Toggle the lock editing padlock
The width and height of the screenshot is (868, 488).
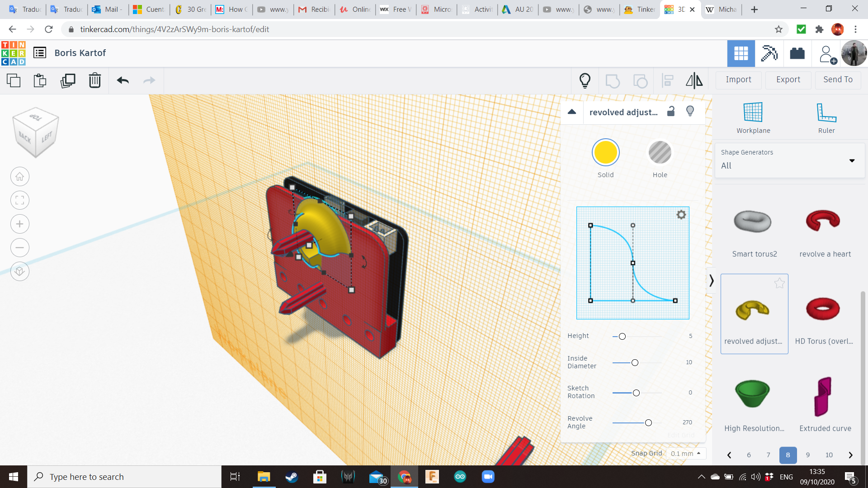[x=671, y=112]
